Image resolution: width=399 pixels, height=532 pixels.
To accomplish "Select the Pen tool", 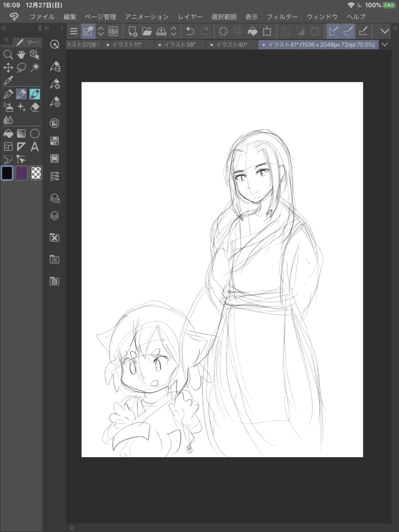I will point(8,94).
